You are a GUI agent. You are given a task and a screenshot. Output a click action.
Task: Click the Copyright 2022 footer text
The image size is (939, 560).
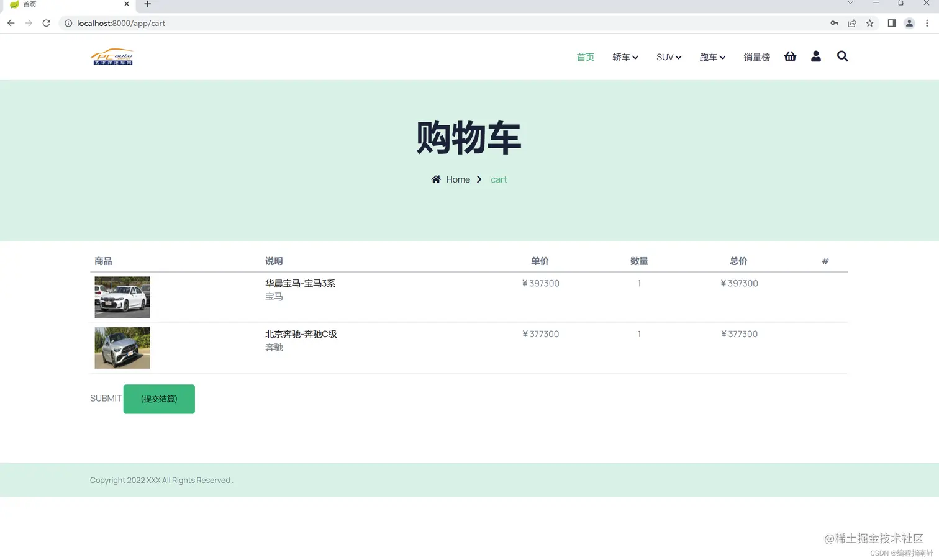click(161, 480)
